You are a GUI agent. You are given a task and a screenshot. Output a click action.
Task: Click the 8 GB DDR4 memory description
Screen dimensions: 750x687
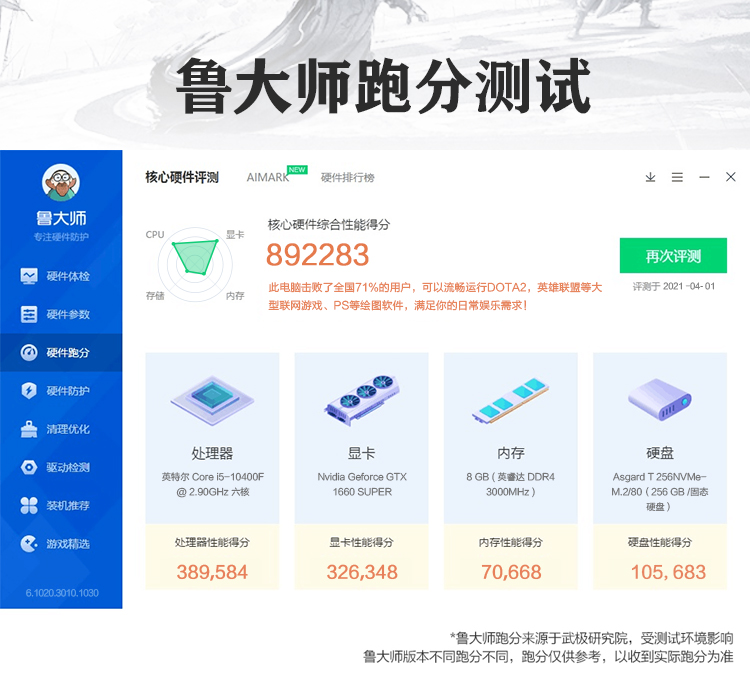tap(510, 484)
